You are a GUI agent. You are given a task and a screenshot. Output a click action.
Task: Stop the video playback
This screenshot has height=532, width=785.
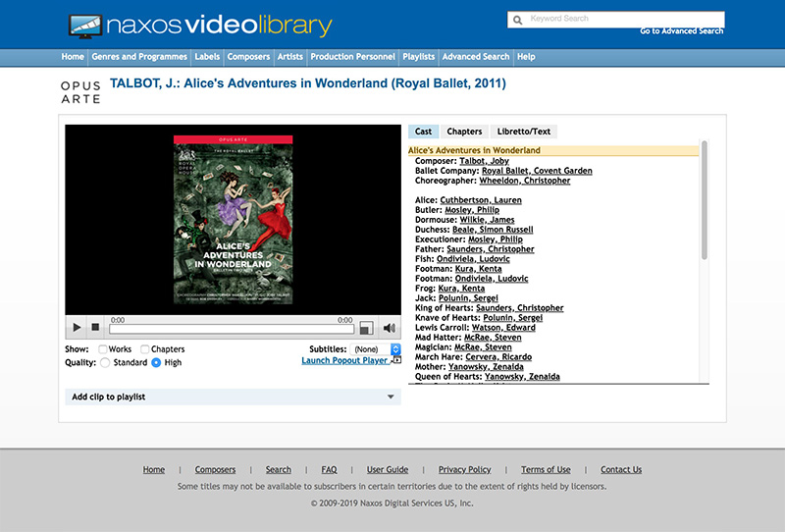(95, 327)
